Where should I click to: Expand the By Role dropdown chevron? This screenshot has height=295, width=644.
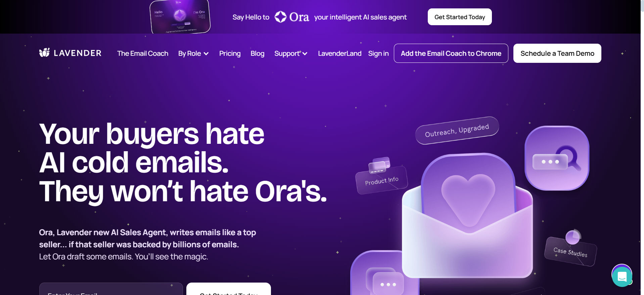tap(206, 54)
